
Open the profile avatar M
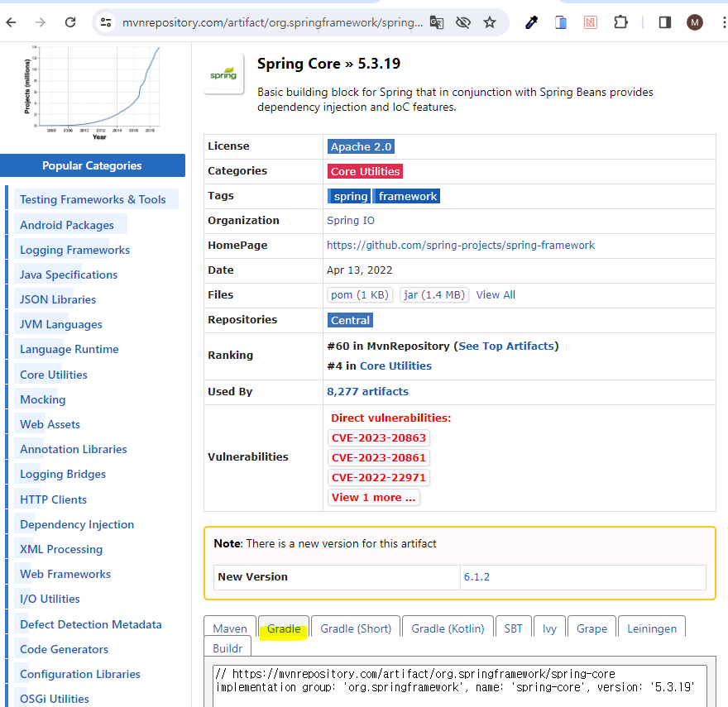[695, 22]
